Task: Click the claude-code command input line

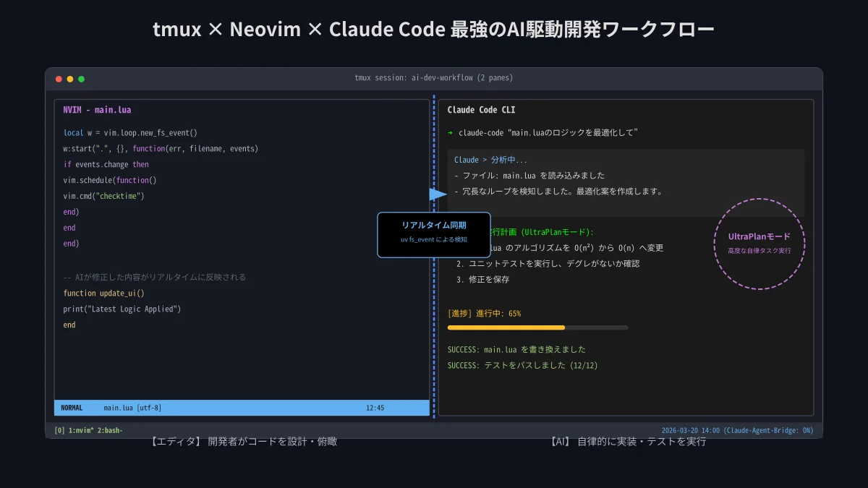Action: 548,133
